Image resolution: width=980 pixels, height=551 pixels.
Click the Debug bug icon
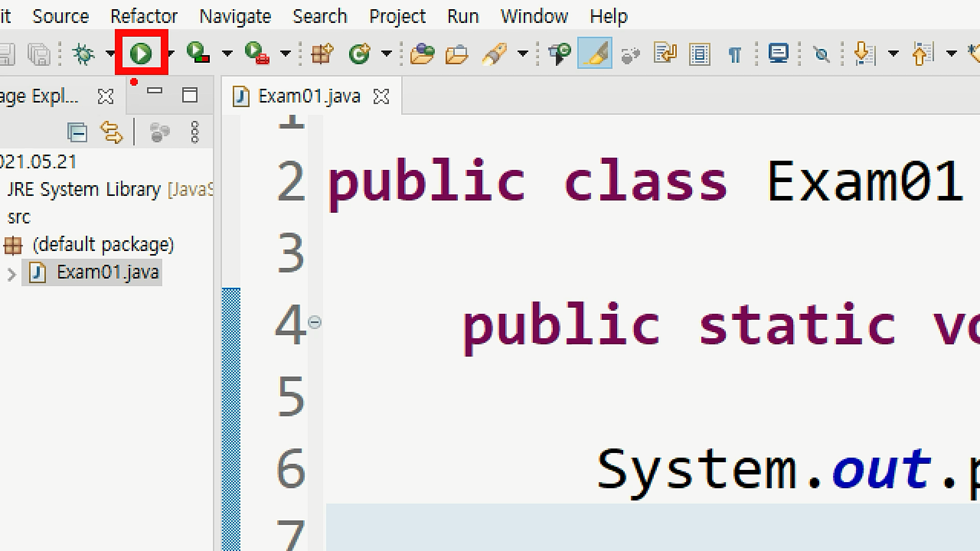(84, 54)
